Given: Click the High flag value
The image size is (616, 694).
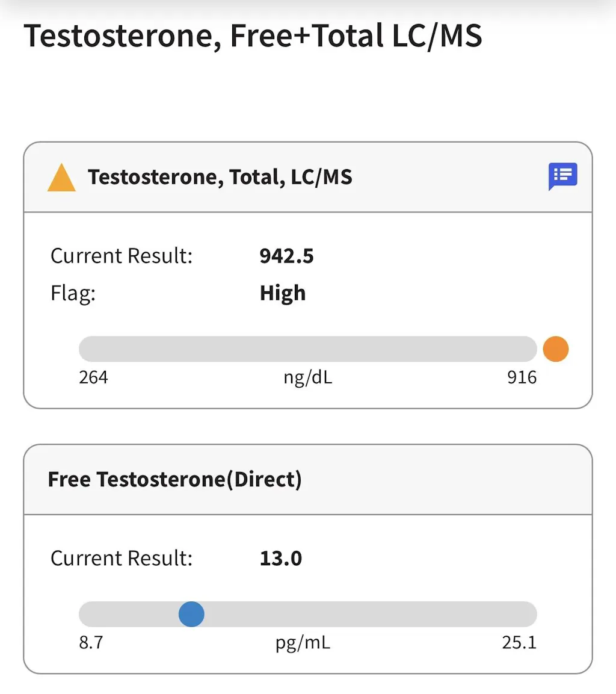Looking at the screenshot, I should 282,293.
